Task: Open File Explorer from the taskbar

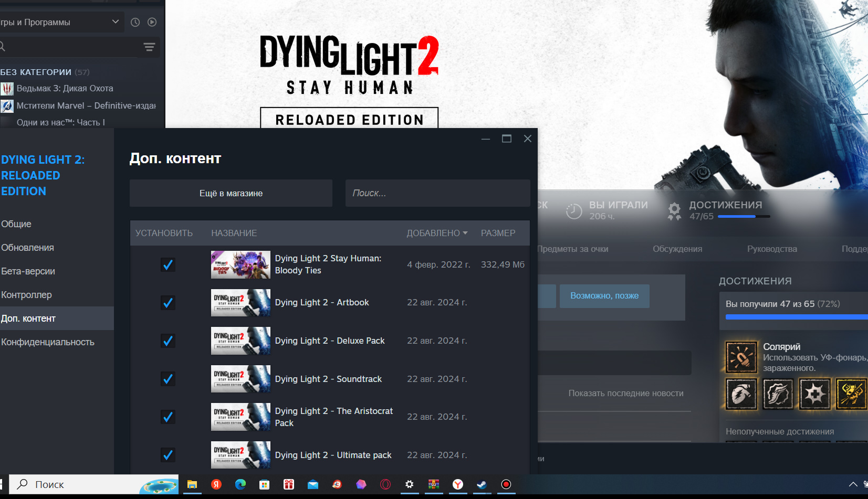Action: point(192,484)
